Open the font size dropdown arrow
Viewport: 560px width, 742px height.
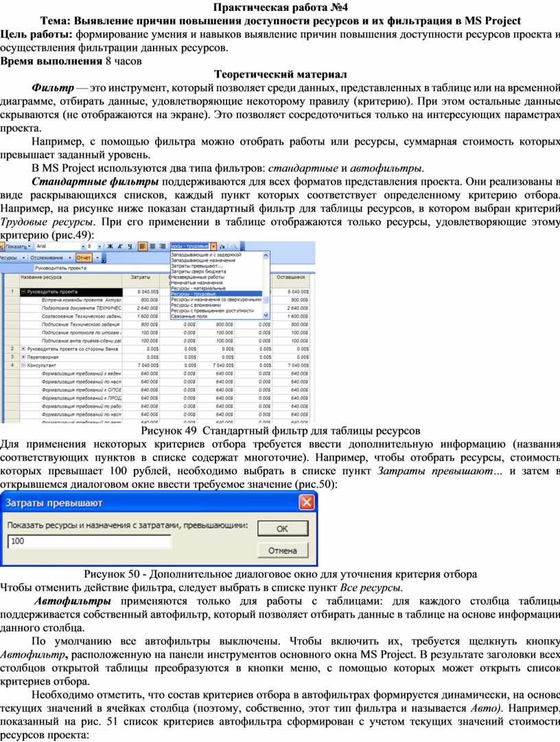100,246
